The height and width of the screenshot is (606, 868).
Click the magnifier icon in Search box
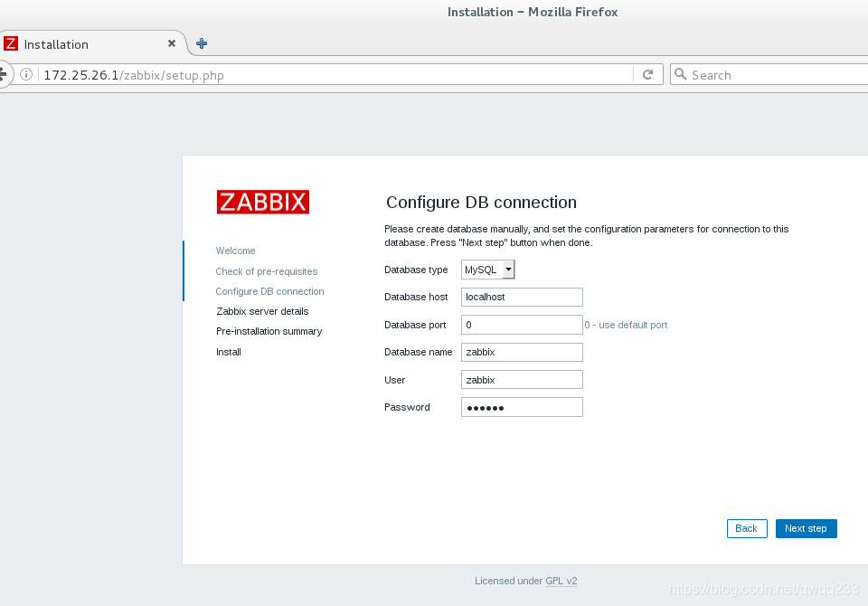click(680, 74)
